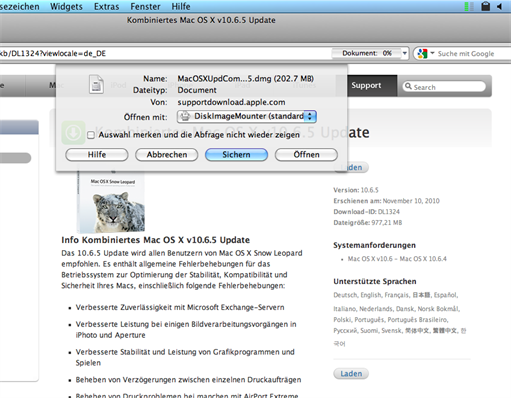Click the green download arrow icon
The height and width of the screenshot is (398, 511).
click(x=73, y=133)
